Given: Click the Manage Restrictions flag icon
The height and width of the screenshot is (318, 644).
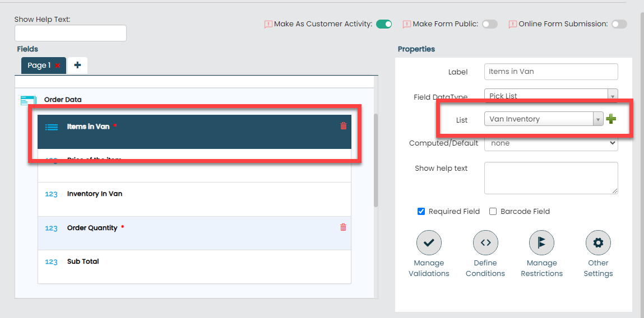Looking at the screenshot, I should 541,243.
